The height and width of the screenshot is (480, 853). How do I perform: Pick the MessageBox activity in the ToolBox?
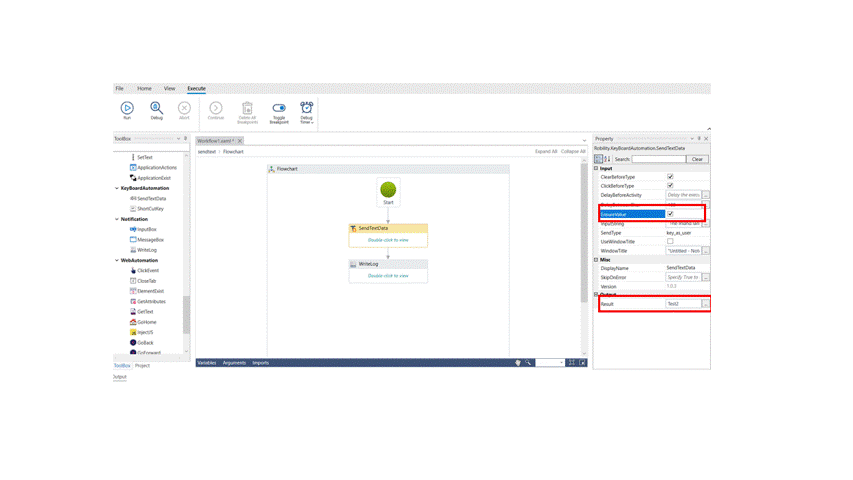[150, 240]
